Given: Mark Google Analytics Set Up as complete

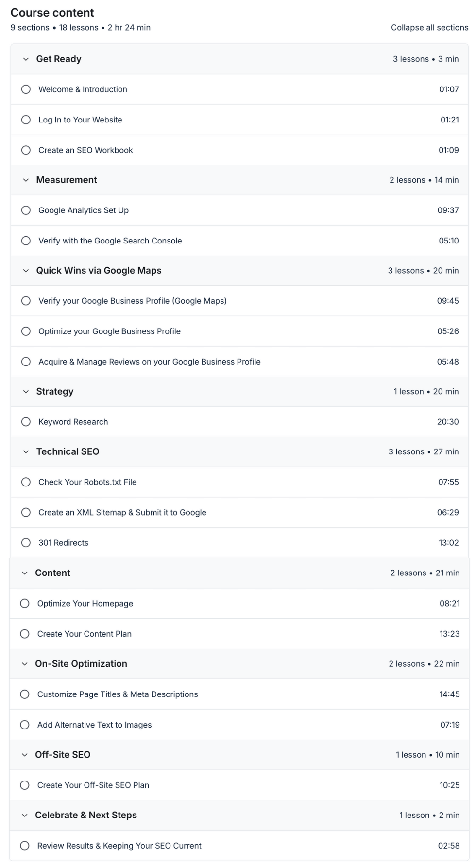Looking at the screenshot, I should pyautogui.click(x=26, y=210).
